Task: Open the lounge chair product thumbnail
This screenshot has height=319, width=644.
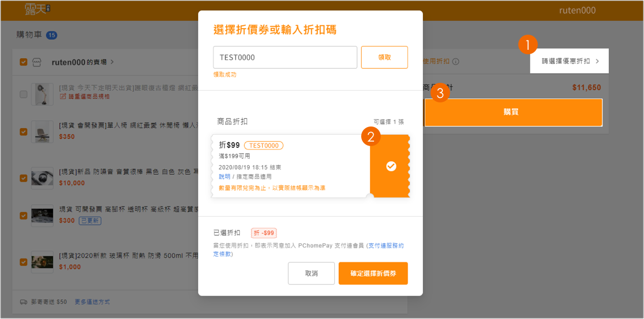Action: coord(42,132)
